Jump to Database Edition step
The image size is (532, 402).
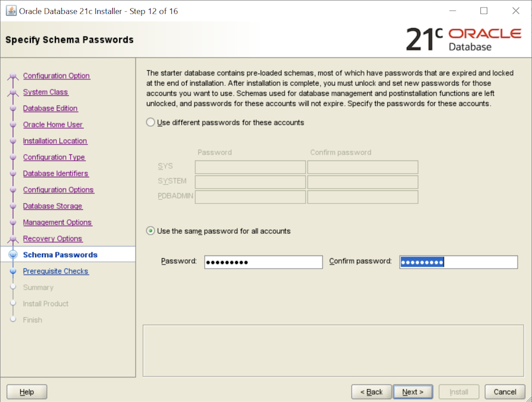point(51,108)
